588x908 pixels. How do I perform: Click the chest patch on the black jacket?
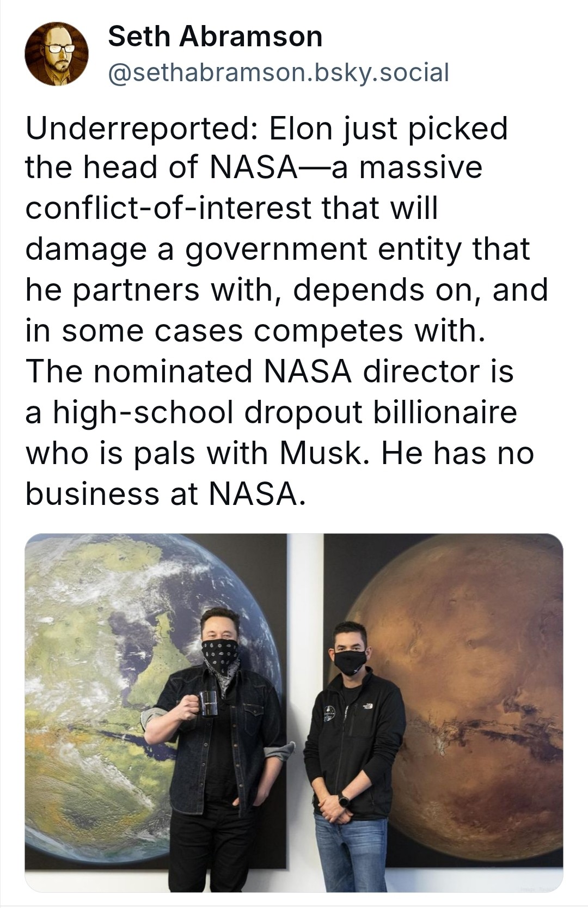(x=328, y=714)
